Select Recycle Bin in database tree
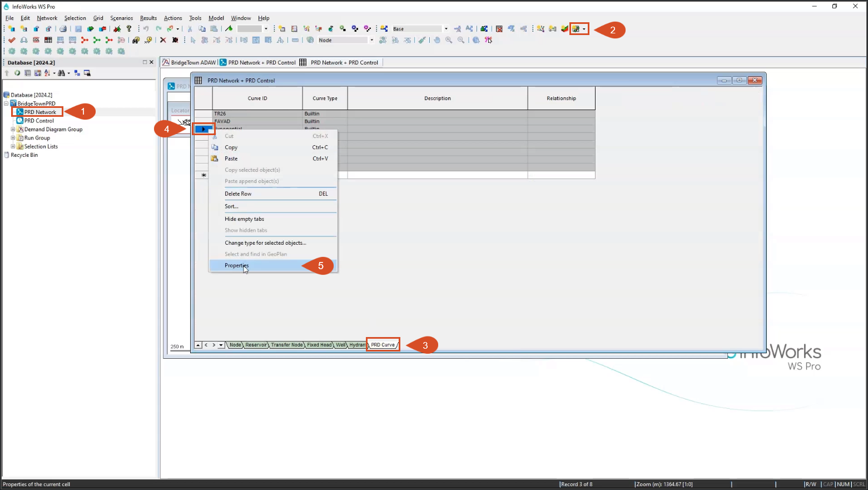The height and width of the screenshot is (490, 868). pyautogui.click(x=24, y=155)
